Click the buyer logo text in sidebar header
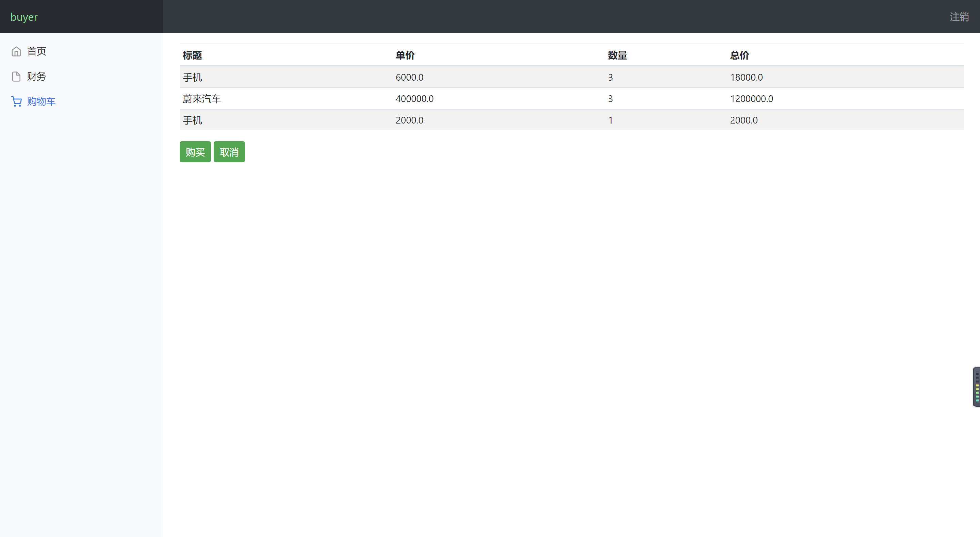The height and width of the screenshot is (537, 980). tap(24, 16)
